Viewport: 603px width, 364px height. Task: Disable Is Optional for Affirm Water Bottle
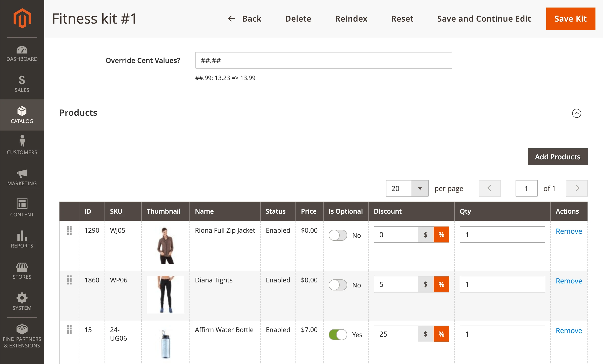(338, 335)
